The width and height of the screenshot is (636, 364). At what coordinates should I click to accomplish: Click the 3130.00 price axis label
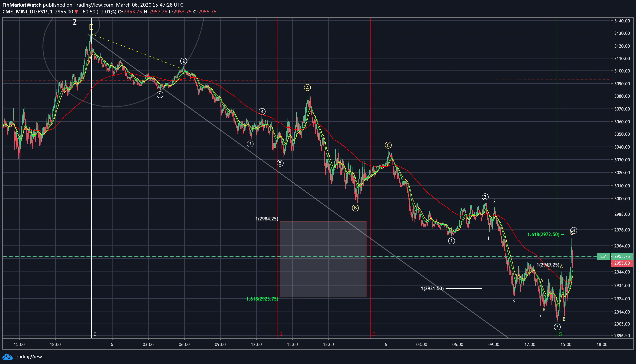622,33
